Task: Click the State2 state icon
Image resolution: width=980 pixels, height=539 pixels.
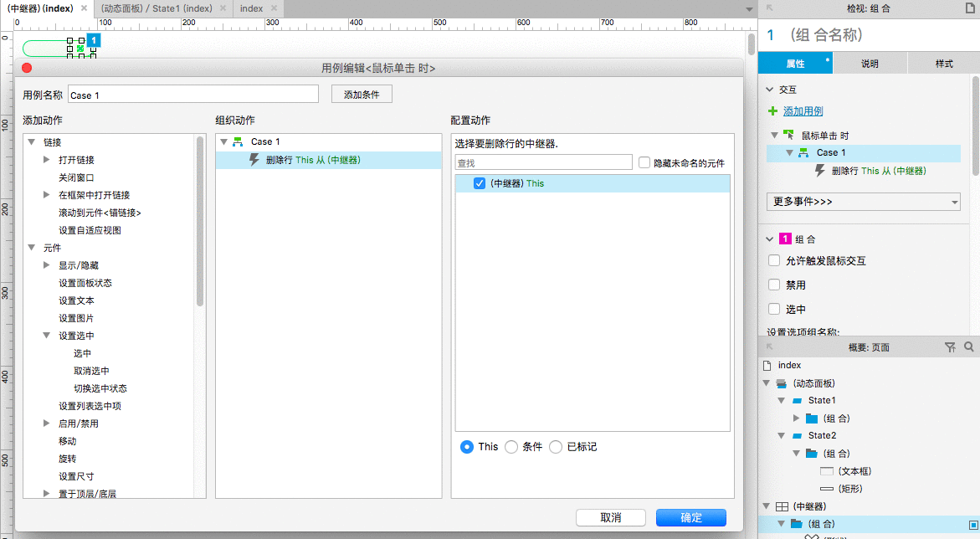Action: tap(798, 436)
